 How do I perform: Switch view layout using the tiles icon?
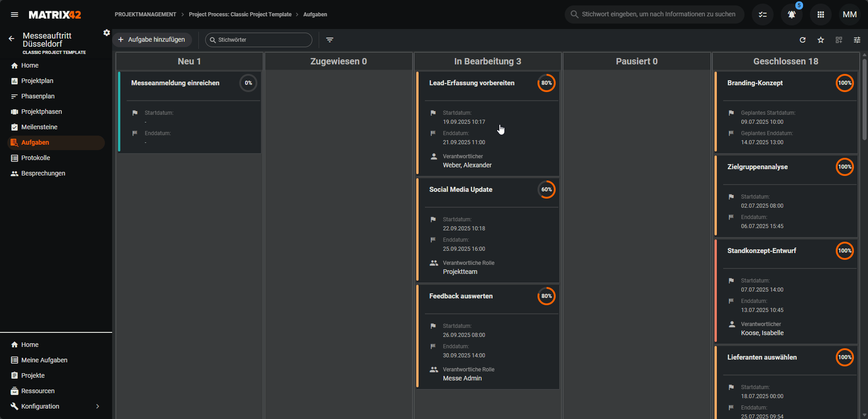[x=839, y=40]
